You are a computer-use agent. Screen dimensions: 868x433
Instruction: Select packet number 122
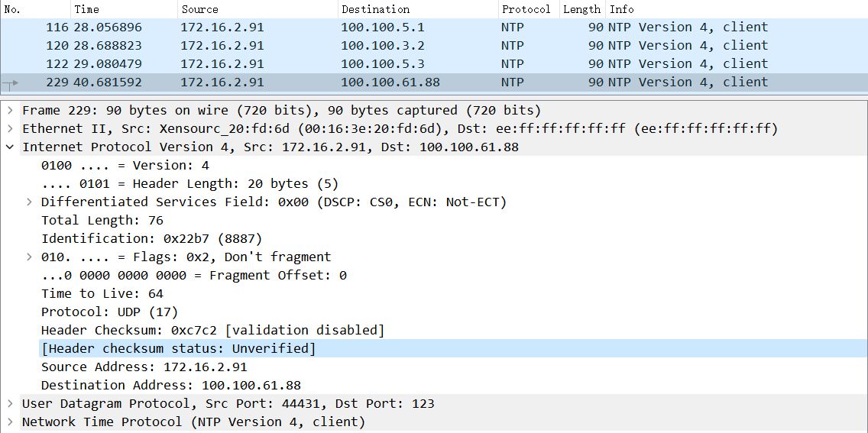(434, 63)
